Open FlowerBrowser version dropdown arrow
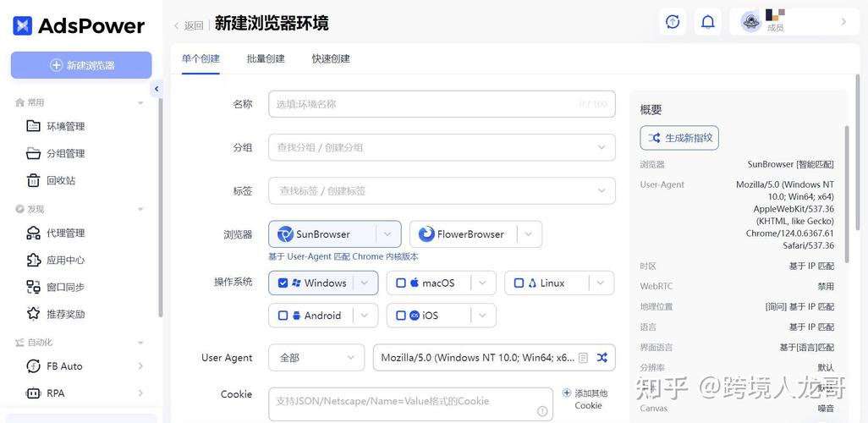Image resolution: width=868 pixels, height=423 pixels. (x=530, y=234)
